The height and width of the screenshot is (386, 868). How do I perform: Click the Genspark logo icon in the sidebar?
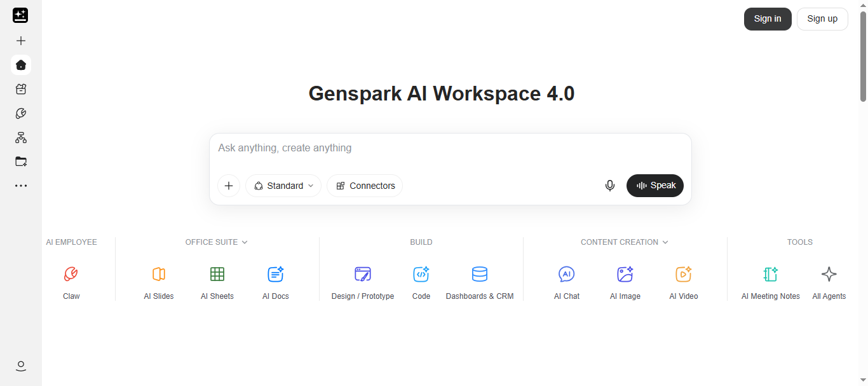click(x=20, y=16)
